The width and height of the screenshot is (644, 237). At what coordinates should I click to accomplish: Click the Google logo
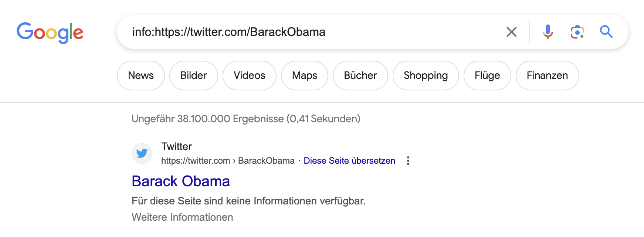pos(50,32)
